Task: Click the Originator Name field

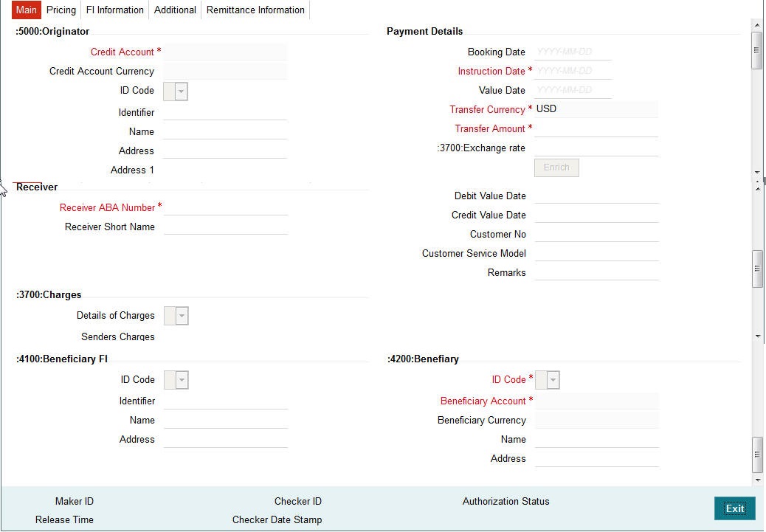Action: [225, 131]
